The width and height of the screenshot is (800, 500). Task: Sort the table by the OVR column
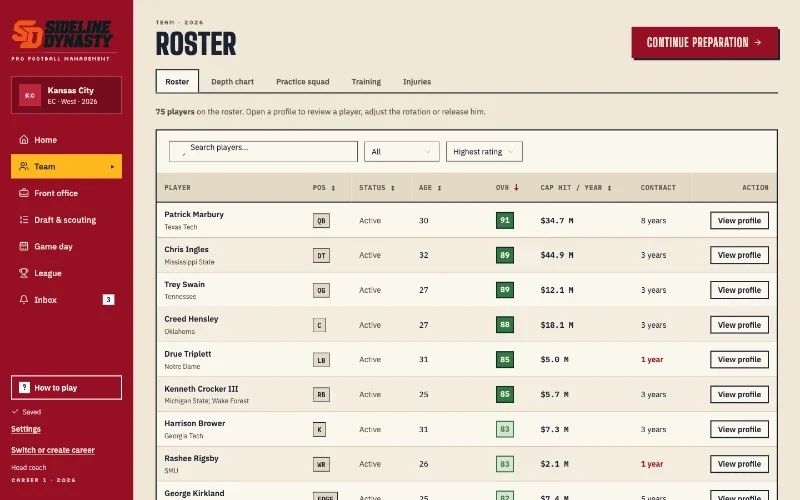click(507, 188)
